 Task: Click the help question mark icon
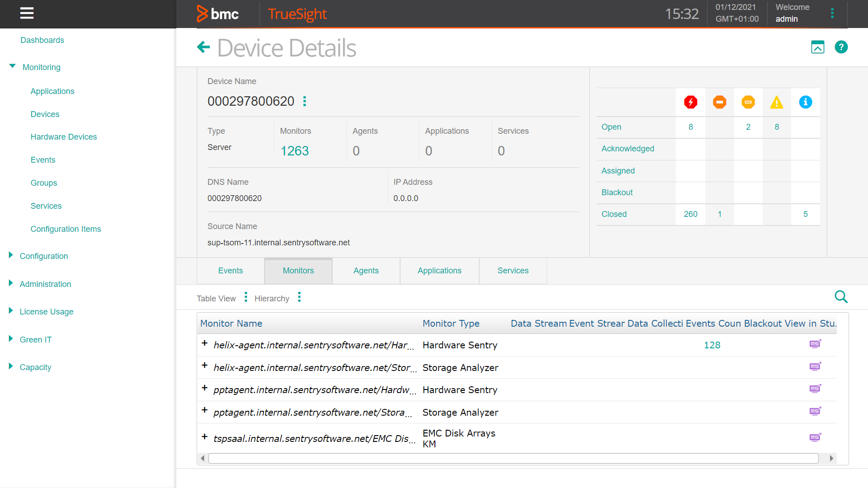click(x=841, y=47)
